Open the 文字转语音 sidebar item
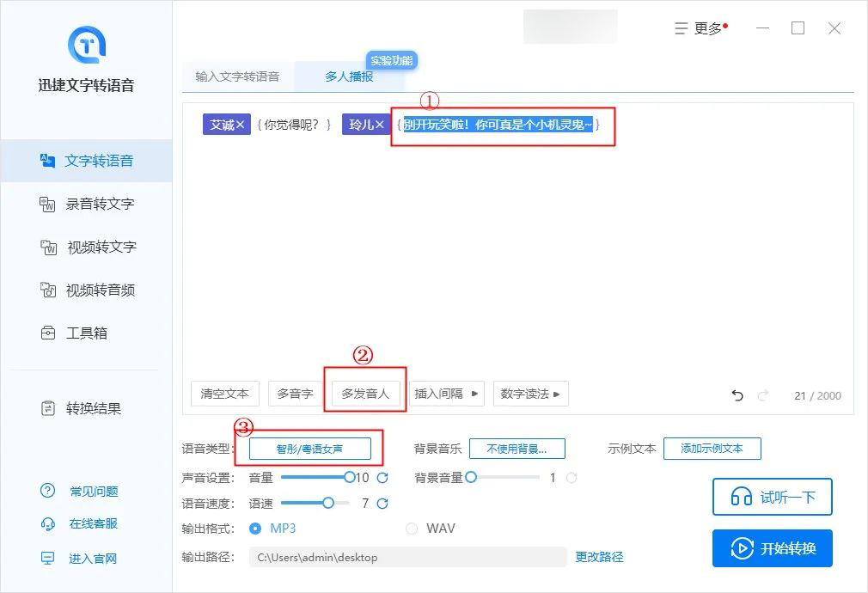Image resolution: width=868 pixels, height=593 pixels. click(x=86, y=161)
